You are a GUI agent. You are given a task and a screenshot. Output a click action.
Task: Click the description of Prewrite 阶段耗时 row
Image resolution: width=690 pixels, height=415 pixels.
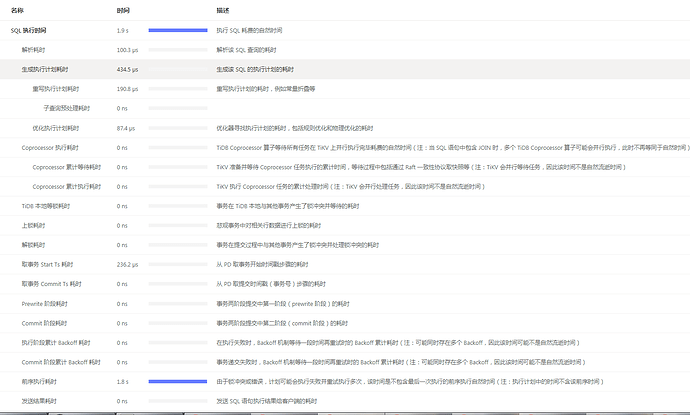click(283, 304)
